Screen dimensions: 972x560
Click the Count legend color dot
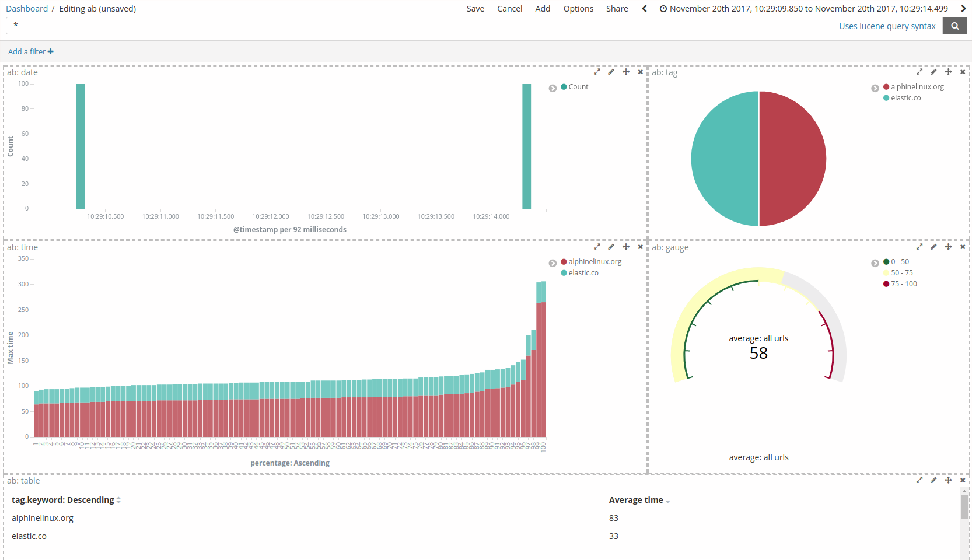coord(564,86)
